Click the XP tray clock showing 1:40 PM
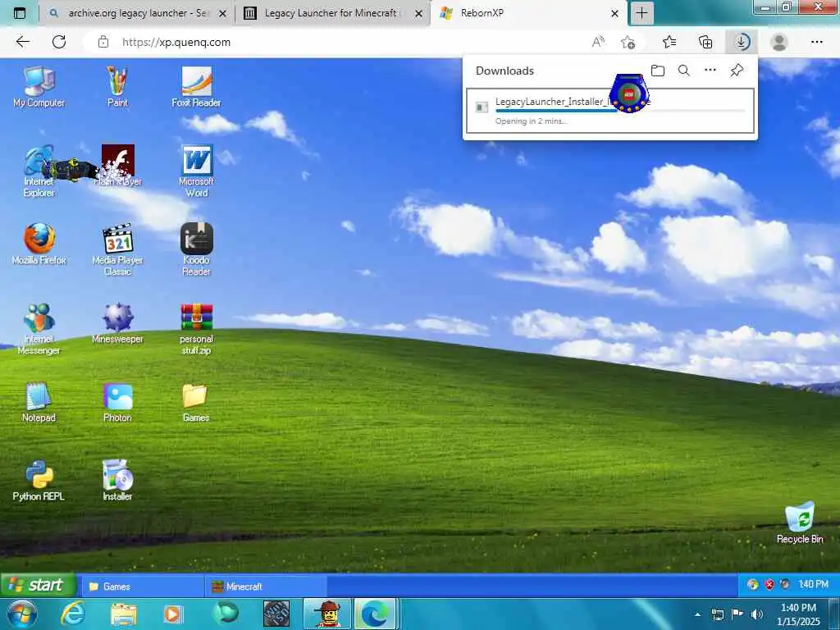The width and height of the screenshot is (840, 630). click(x=813, y=584)
